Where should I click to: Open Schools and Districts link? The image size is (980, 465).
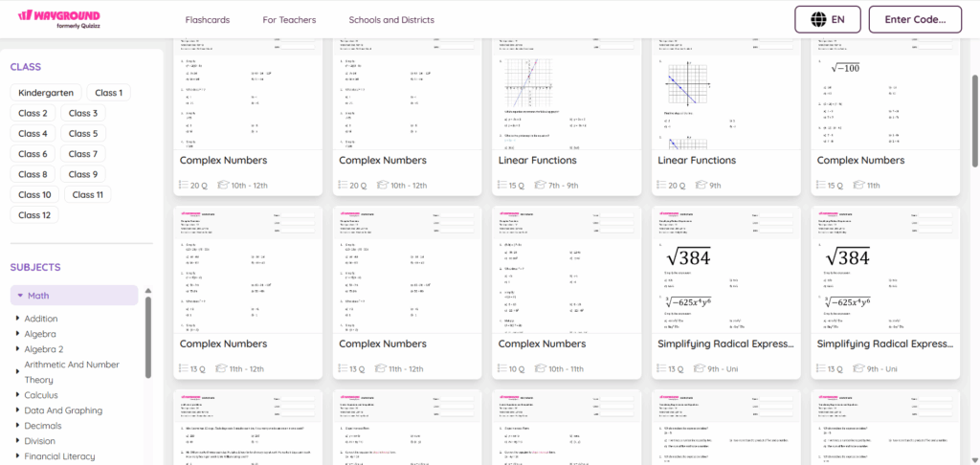[391, 20]
